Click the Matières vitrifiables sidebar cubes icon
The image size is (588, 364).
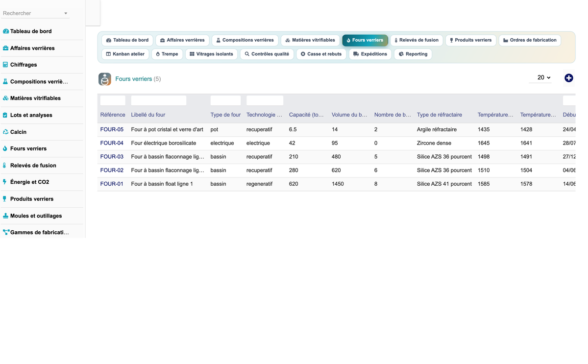[x=6, y=98]
